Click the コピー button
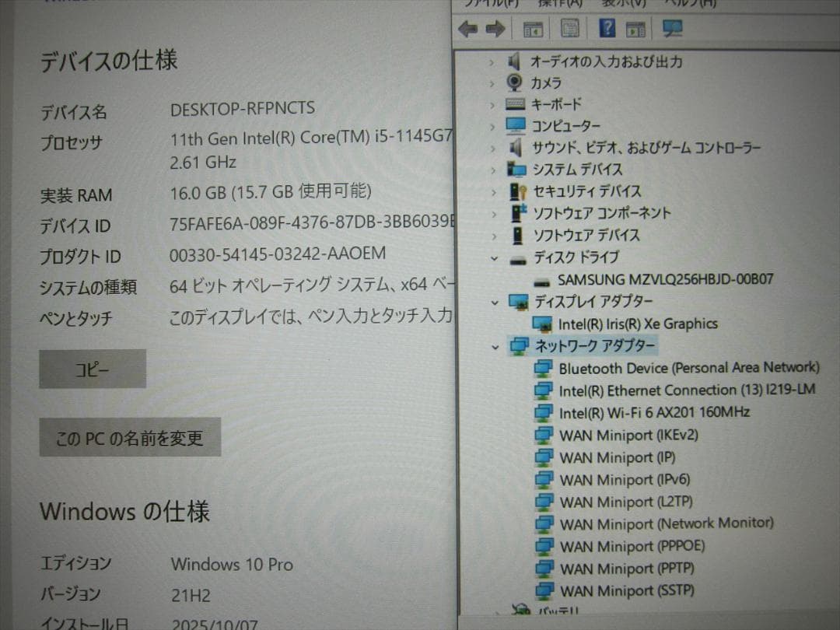 (92, 369)
